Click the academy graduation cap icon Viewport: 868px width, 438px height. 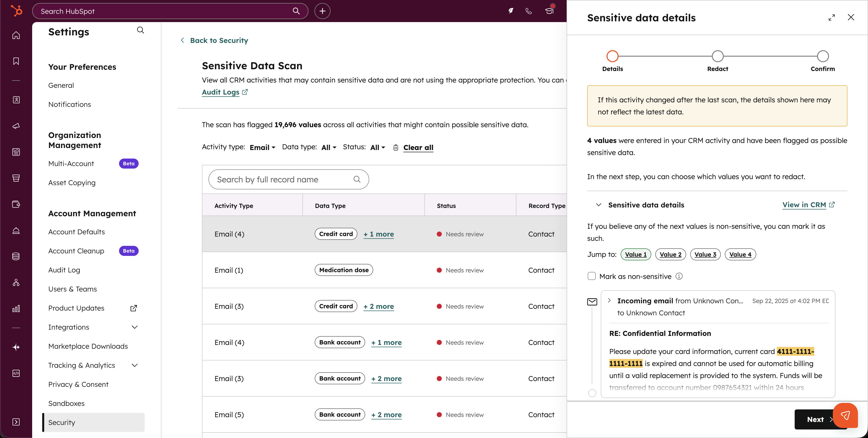549,11
